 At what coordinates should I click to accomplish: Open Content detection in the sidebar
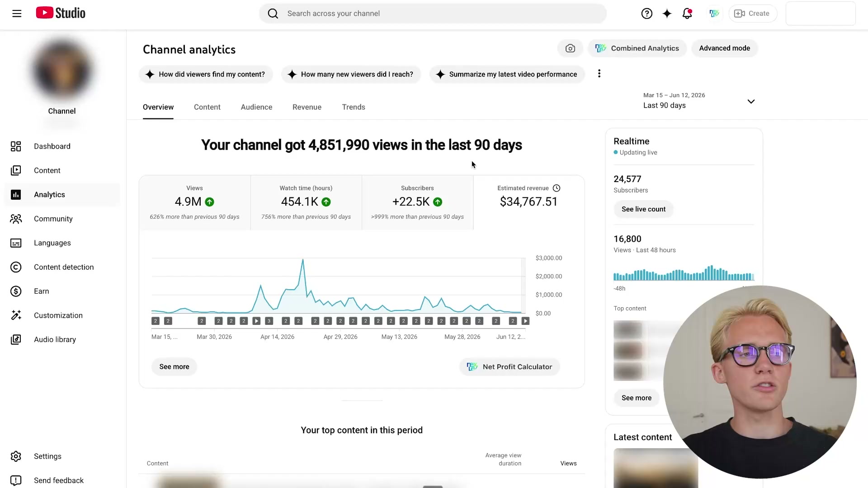coord(62,267)
